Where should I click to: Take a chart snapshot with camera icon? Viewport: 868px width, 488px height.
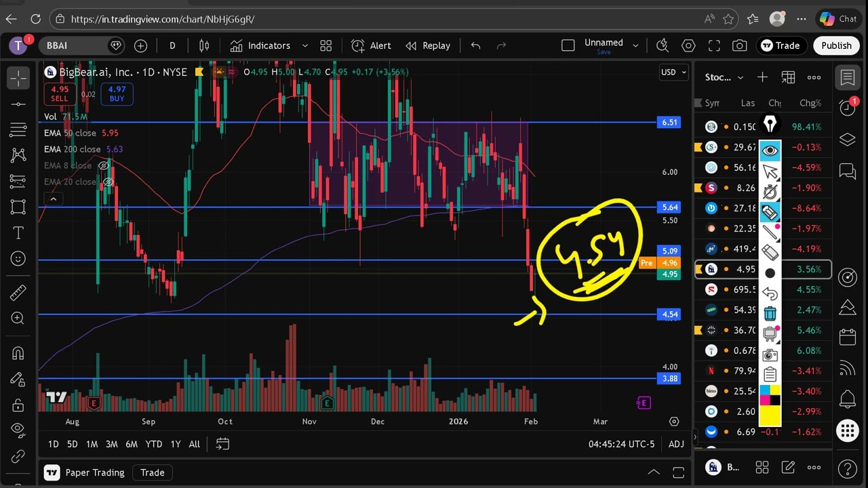click(x=740, y=45)
